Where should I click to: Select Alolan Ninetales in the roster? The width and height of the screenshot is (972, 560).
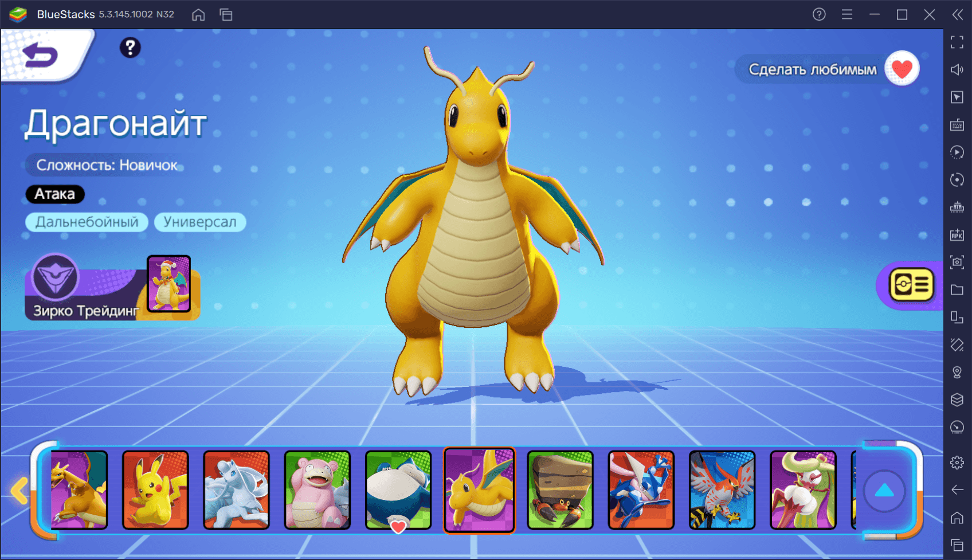[x=236, y=490]
